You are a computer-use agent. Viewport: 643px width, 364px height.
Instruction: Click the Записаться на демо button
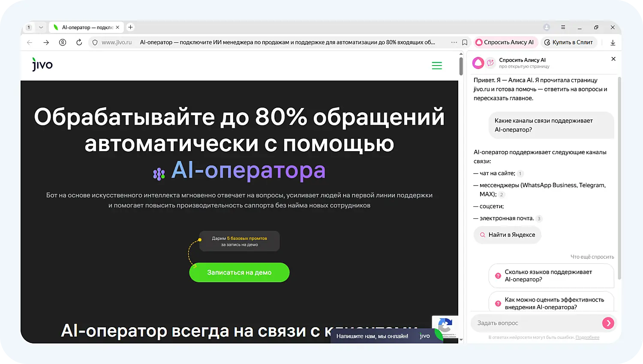pos(239,272)
